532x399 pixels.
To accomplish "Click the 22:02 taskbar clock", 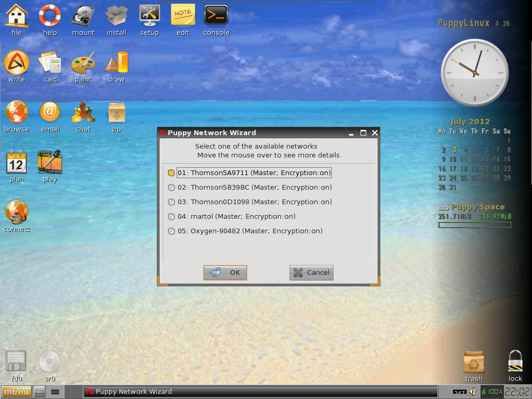I will pos(517,392).
